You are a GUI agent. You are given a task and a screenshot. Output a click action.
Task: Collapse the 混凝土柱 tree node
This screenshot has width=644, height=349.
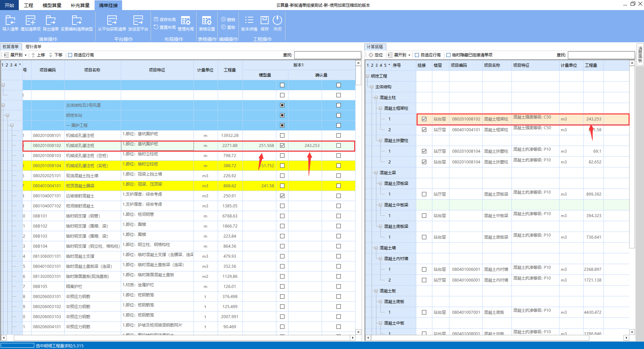coord(376,97)
